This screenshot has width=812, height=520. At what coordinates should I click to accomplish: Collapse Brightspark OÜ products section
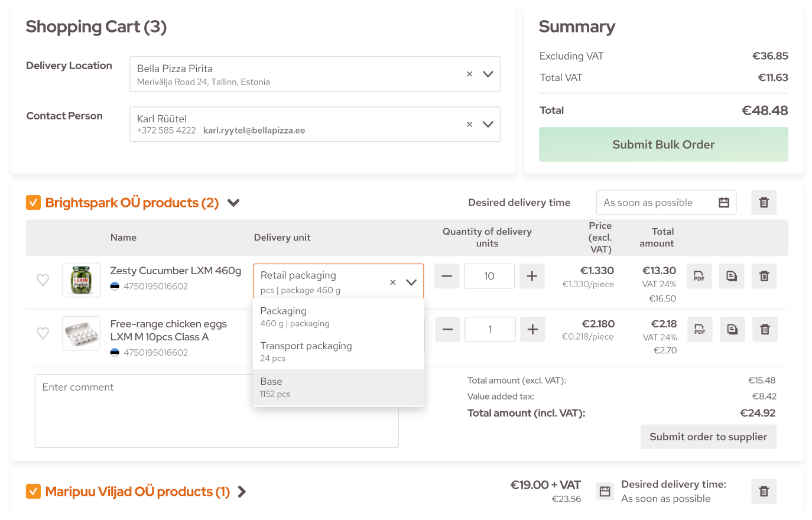pyautogui.click(x=233, y=203)
